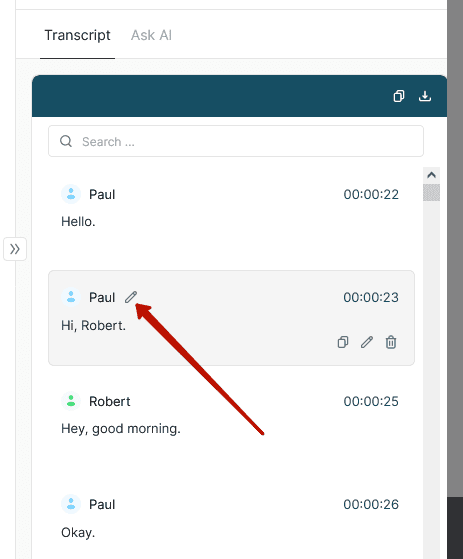Jump to timestamp 00:00:25
The image size is (463, 559).
click(x=371, y=401)
